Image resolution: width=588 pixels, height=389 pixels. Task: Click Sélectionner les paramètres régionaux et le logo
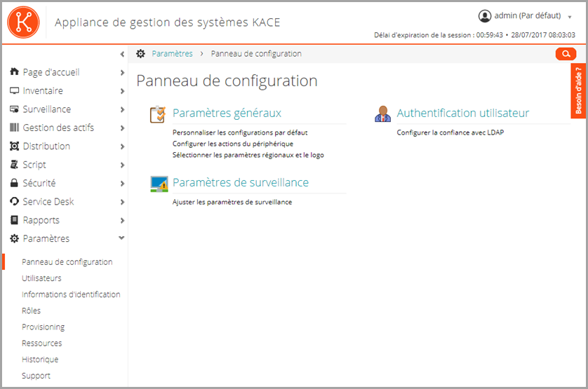tap(248, 155)
